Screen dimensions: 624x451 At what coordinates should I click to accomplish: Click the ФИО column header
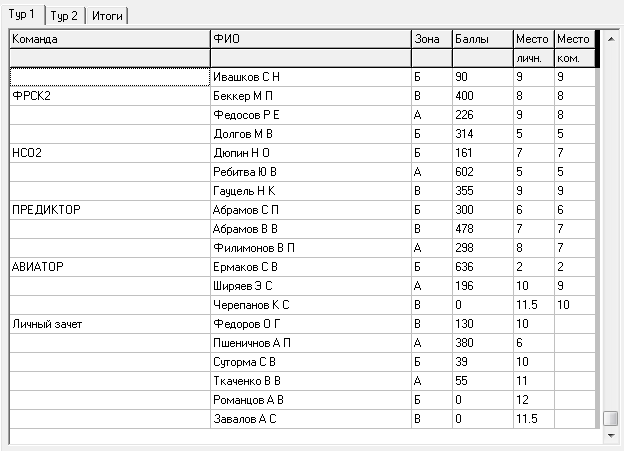click(311, 39)
